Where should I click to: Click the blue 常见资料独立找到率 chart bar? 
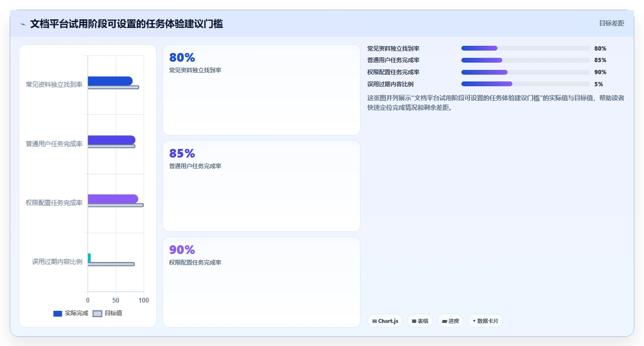point(110,81)
